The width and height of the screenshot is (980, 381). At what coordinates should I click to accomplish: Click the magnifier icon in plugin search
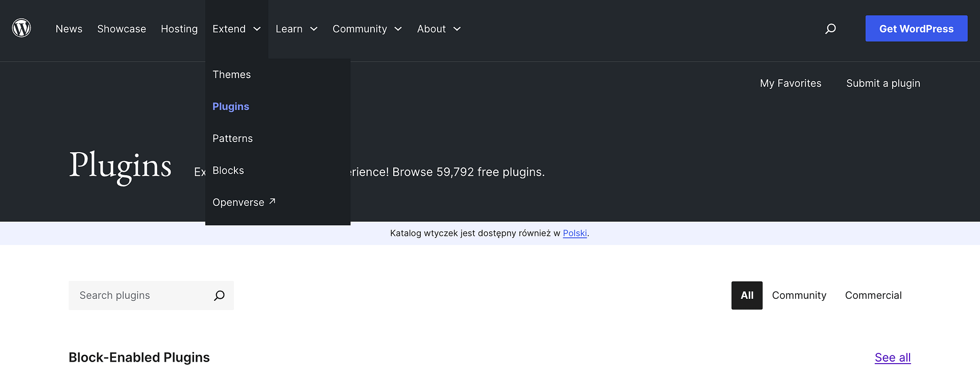tap(219, 296)
